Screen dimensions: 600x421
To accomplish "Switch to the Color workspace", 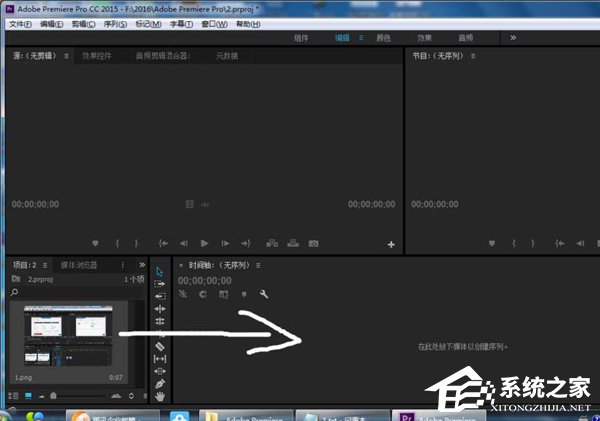I will tap(383, 38).
